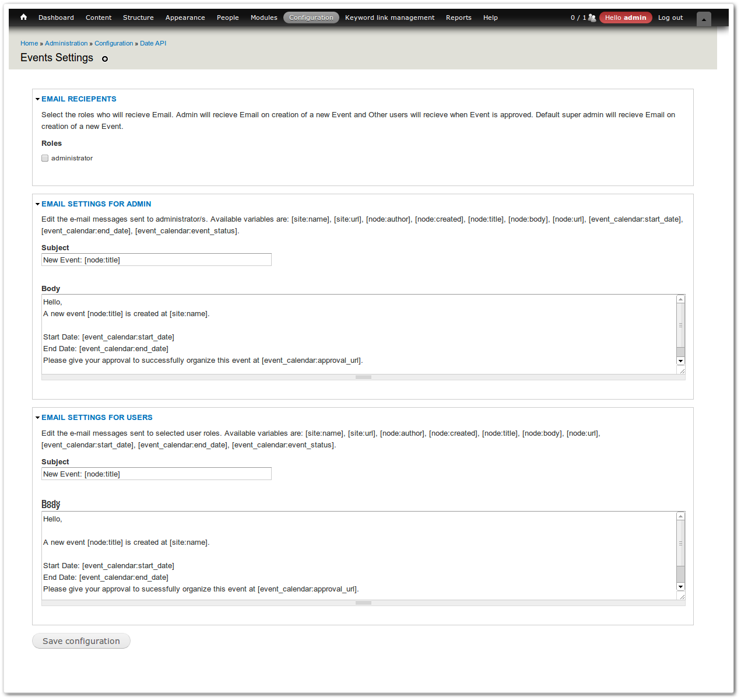This screenshot has height=700, width=741.
Task: Click inside the users email Body textarea
Action: (359, 555)
